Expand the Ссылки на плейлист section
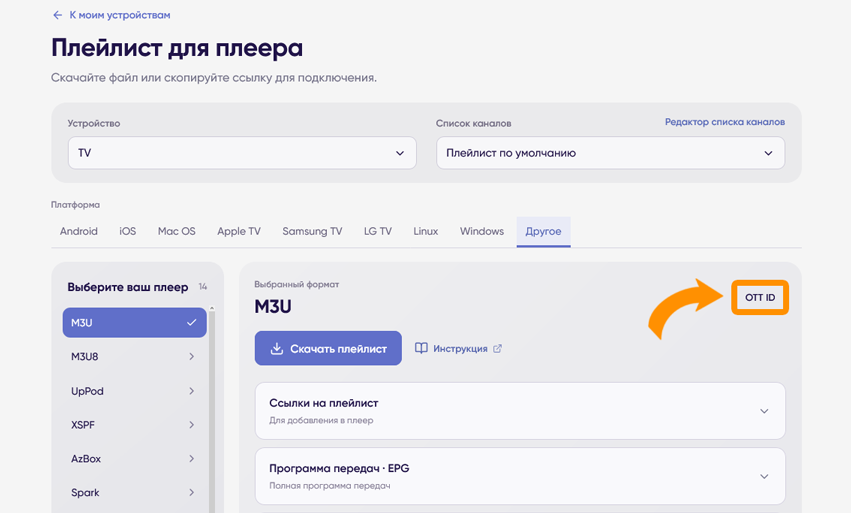This screenshot has height=513, width=851. tap(520, 411)
